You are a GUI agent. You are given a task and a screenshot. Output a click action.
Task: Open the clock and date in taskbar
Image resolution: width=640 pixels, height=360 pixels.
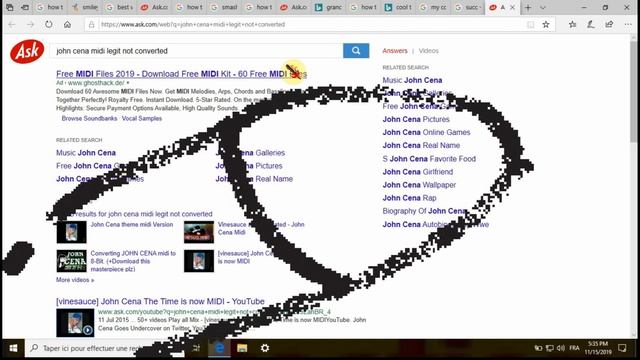[x=598, y=348]
